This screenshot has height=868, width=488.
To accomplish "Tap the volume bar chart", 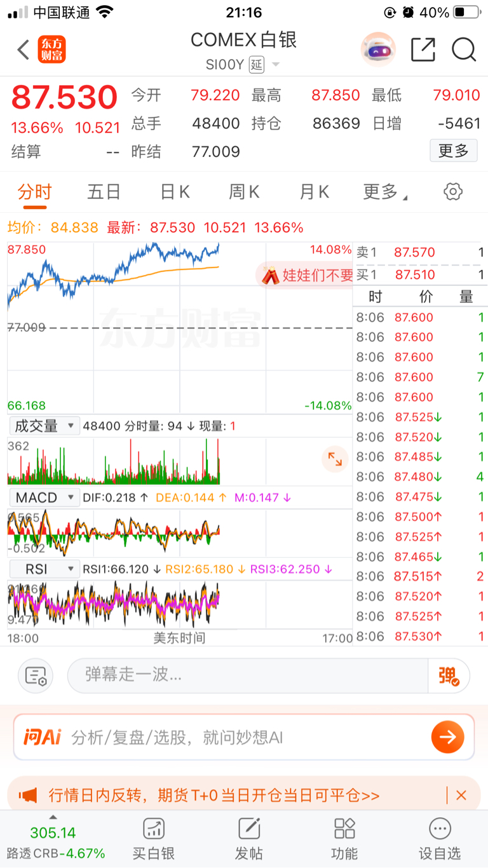I will pos(180,461).
